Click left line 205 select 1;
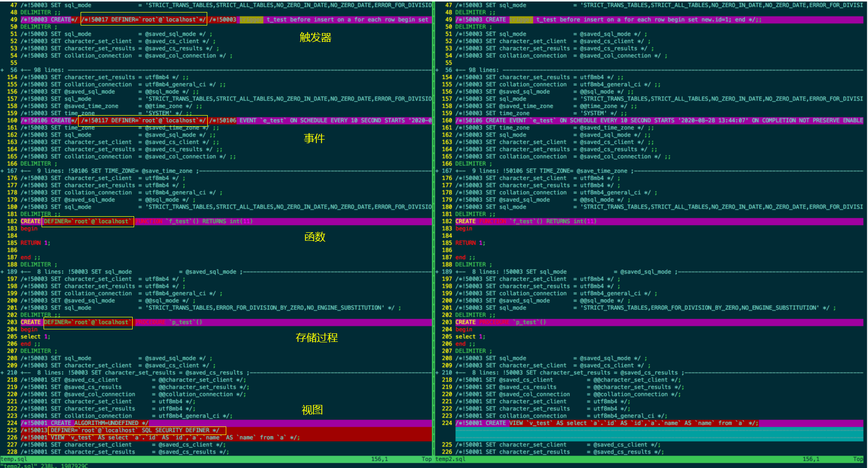 [x=35, y=336]
